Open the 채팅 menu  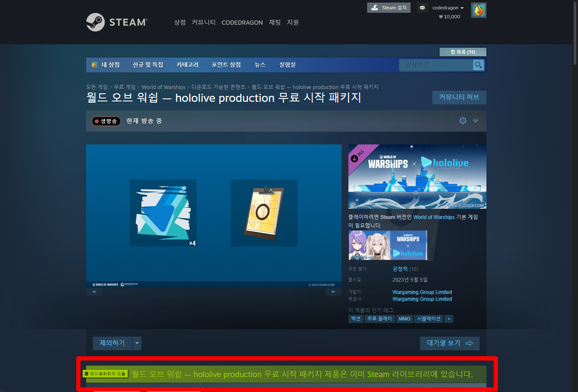click(x=275, y=22)
